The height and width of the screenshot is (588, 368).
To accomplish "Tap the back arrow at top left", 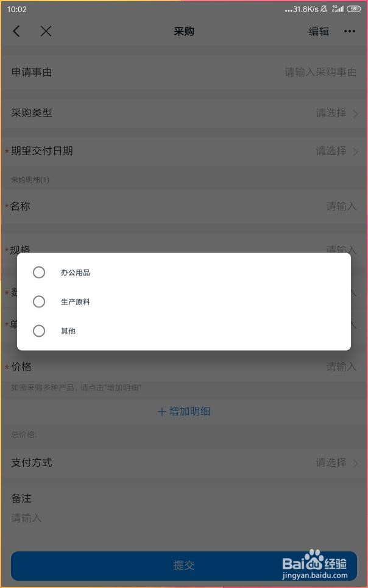I will point(16,31).
